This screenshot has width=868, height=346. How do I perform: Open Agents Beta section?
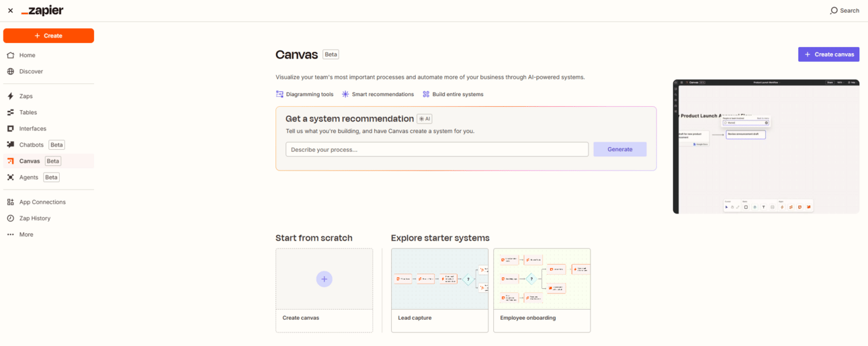click(x=29, y=177)
